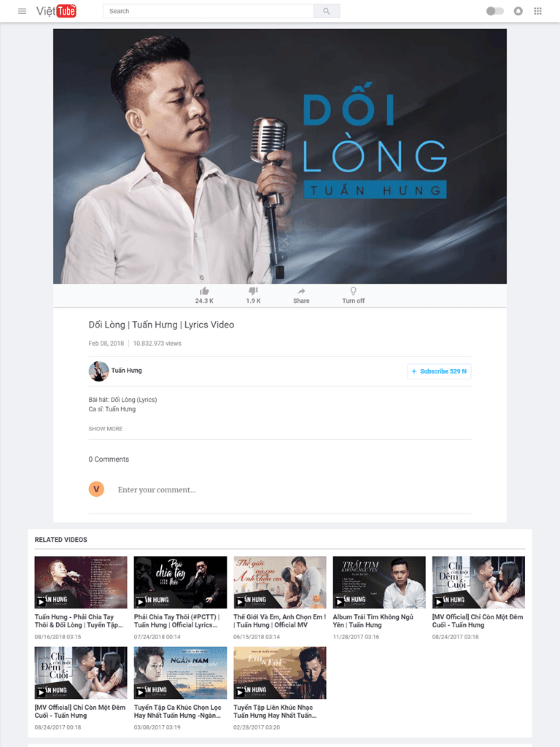Open Tuấn Hưng channel avatar

98,371
